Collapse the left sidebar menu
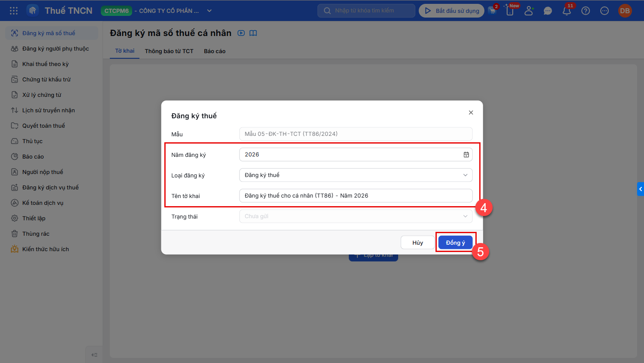Viewport: 644px width, 363px height. point(94,354)
